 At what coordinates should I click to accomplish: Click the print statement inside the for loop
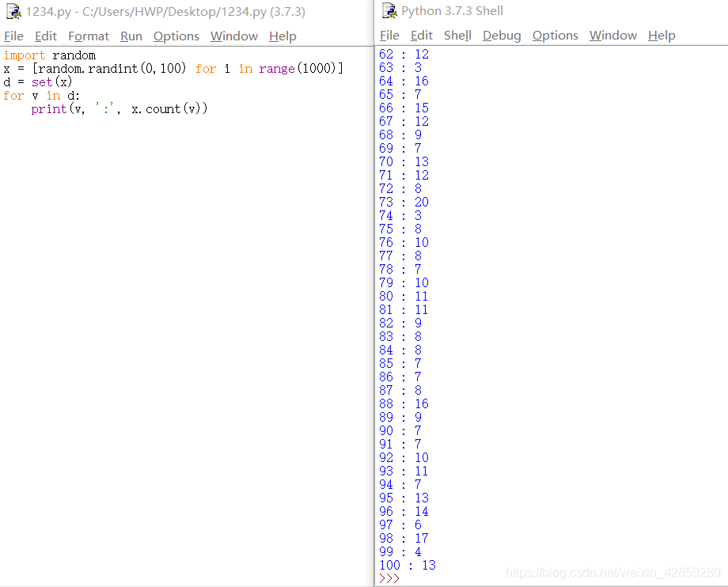tap(107, 108)
